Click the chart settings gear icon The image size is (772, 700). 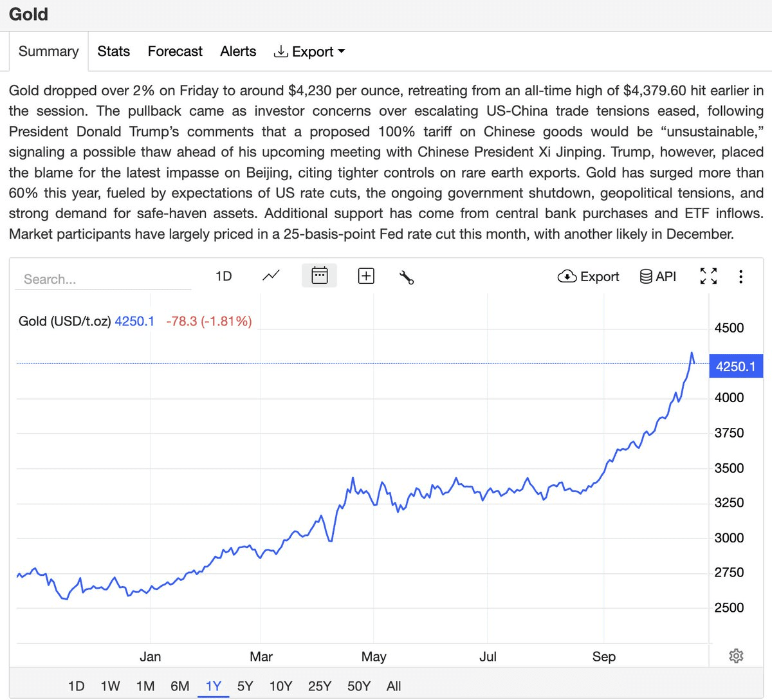pos(736,656)
